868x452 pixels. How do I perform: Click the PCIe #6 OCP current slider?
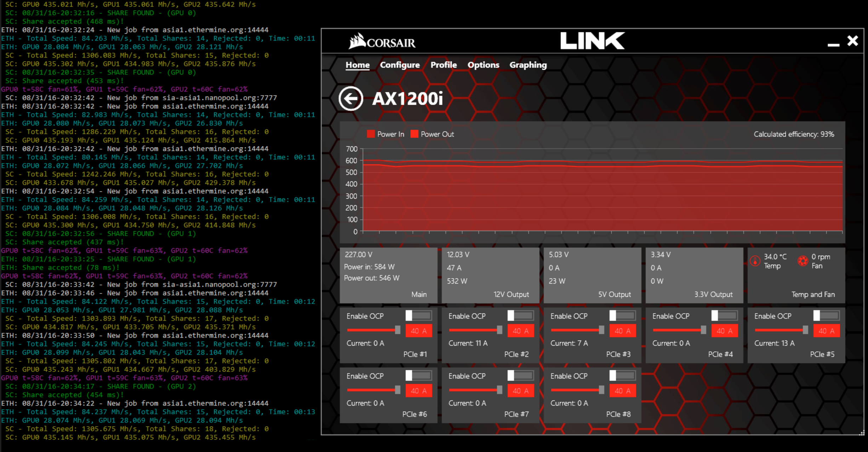(373, 390)
